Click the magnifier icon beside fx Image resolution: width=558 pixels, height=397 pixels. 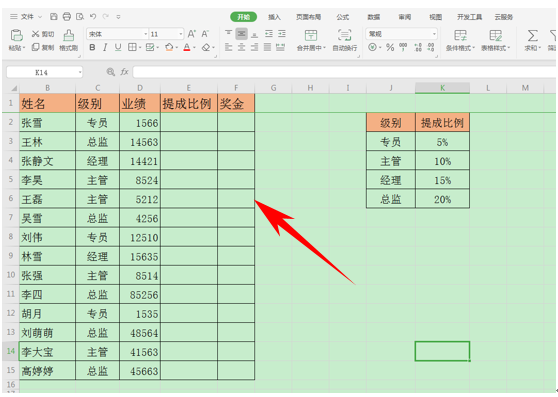[111, 72]
